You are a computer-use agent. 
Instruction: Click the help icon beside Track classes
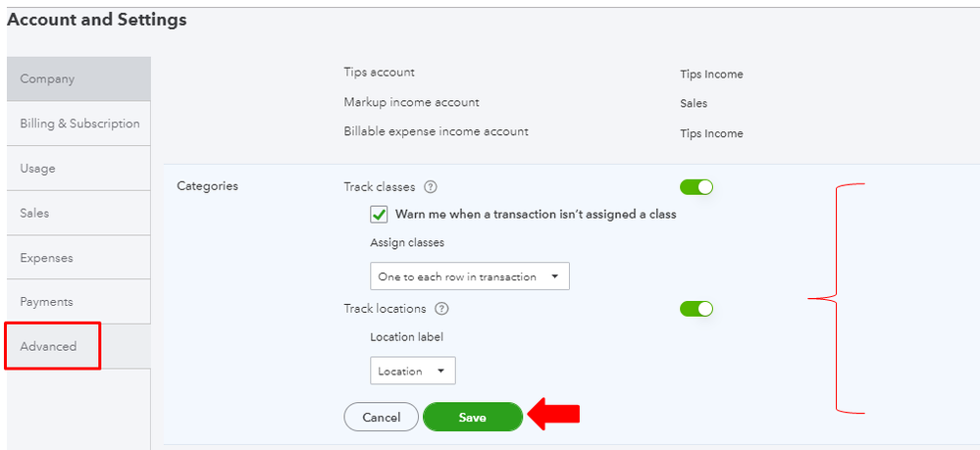point(431,186)
